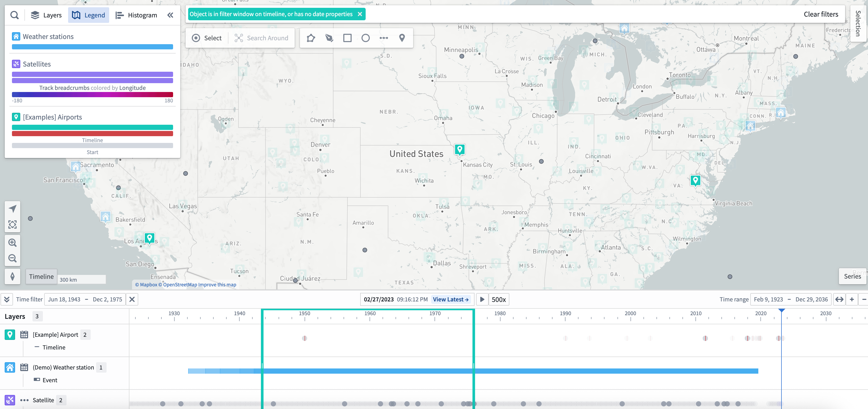This screenshot has height=409, width=868.
Task: Click the fit-to-objects frame icon
Action: (x=12, y=224)
